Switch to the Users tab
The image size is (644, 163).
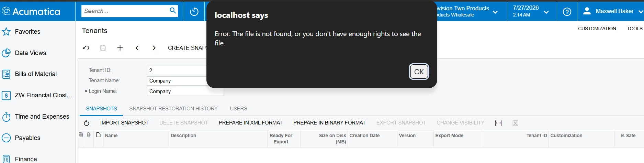click(238, 109)
